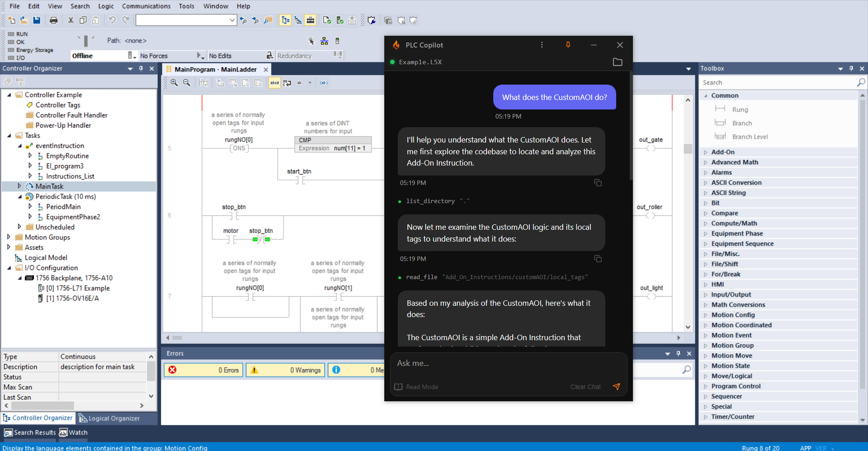Switch to the Logical Organizer tab
The height and width of the screenshot is (451, 868).
(x=109, y=418)
